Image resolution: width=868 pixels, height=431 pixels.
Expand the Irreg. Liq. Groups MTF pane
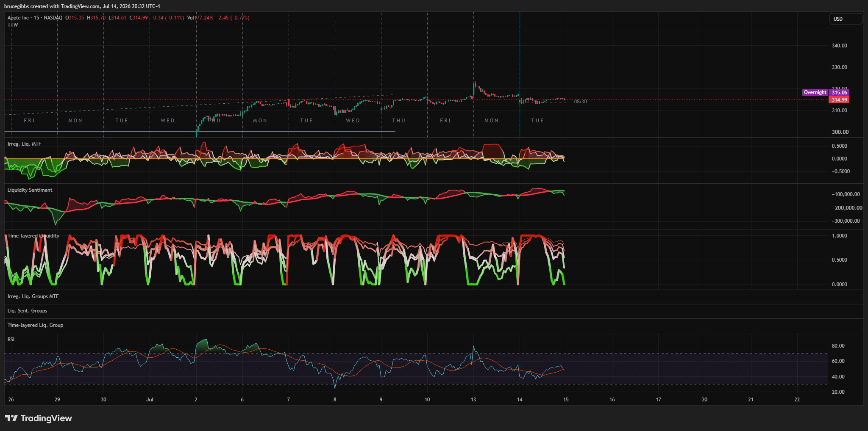(33, 296)
